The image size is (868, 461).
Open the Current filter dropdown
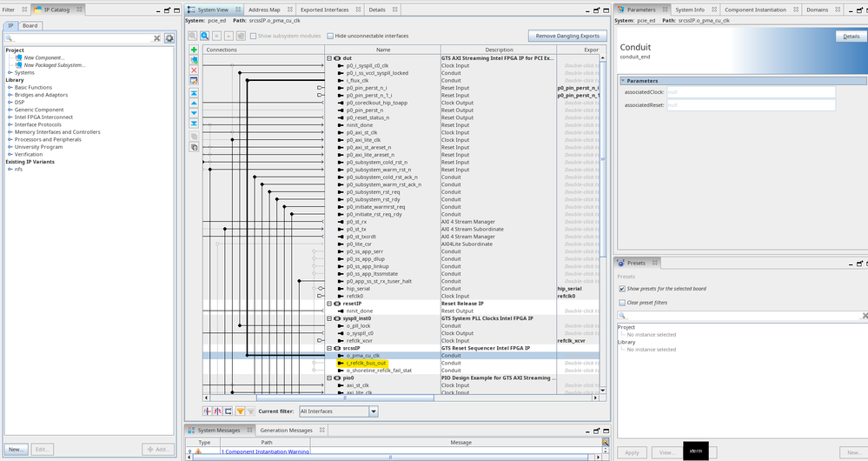point(373,411)
